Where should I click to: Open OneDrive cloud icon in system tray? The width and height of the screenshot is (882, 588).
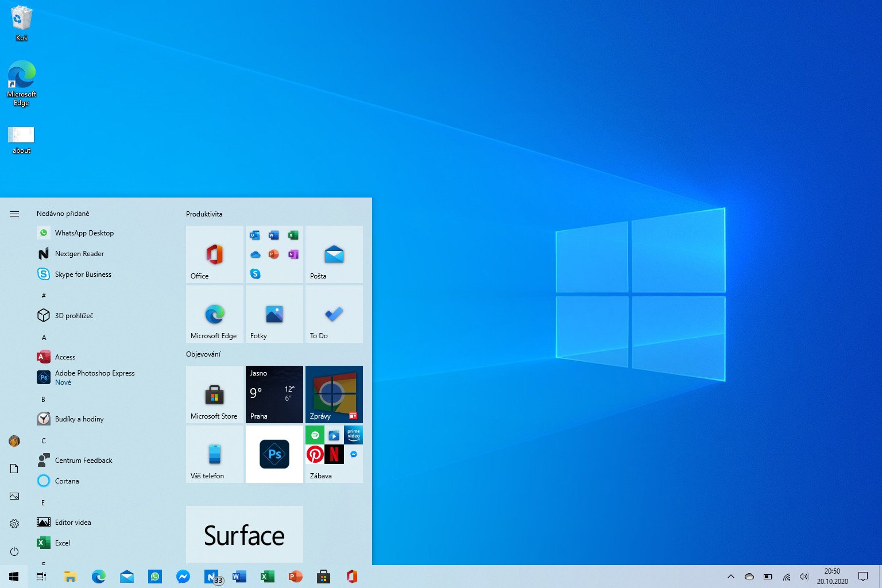click(749, 577)
